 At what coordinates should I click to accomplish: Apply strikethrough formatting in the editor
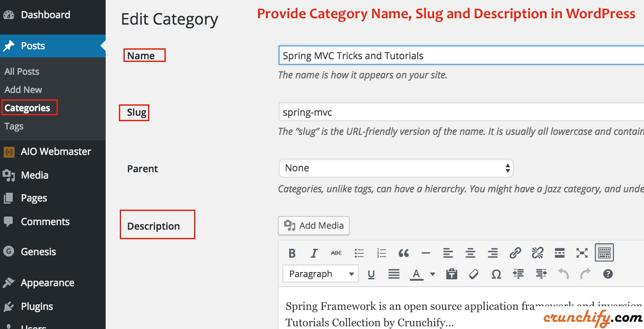(x=336, y=252)
